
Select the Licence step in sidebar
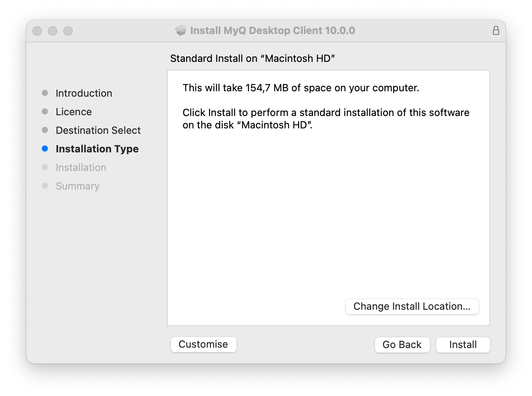click(73, 111)
